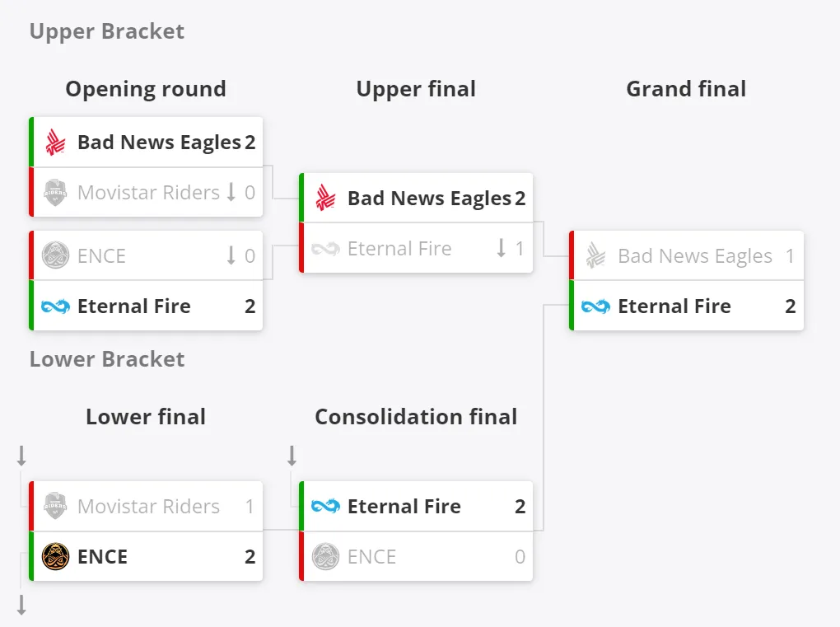The width and height of the screenshot is (840, 627).
Task: Click ENCE row in Consolidation final
Action: [416, 556]
